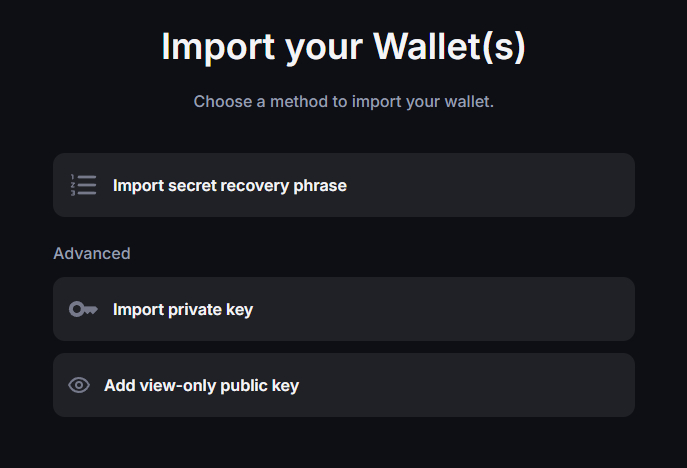Choose Import private key option

click(343, 309)
